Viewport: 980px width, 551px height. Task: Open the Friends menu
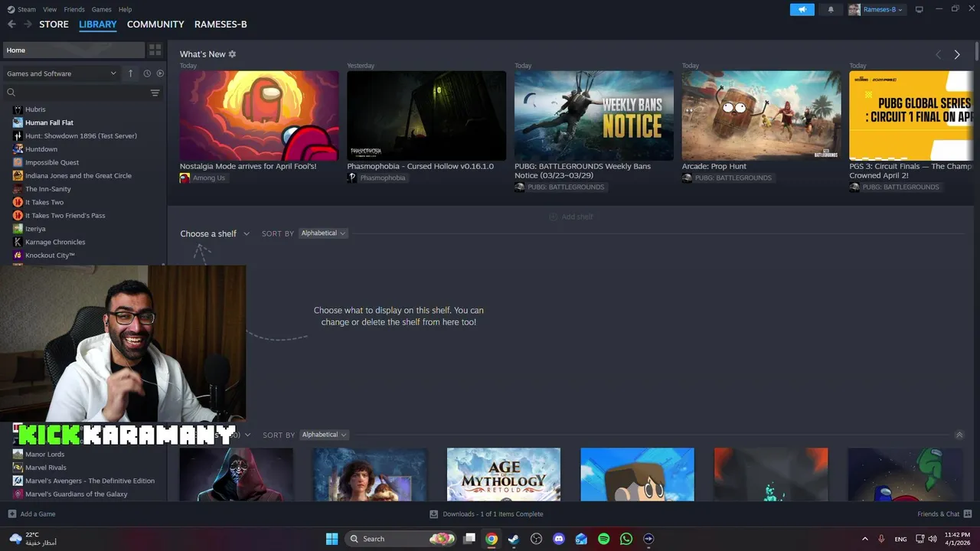point(74,9)
